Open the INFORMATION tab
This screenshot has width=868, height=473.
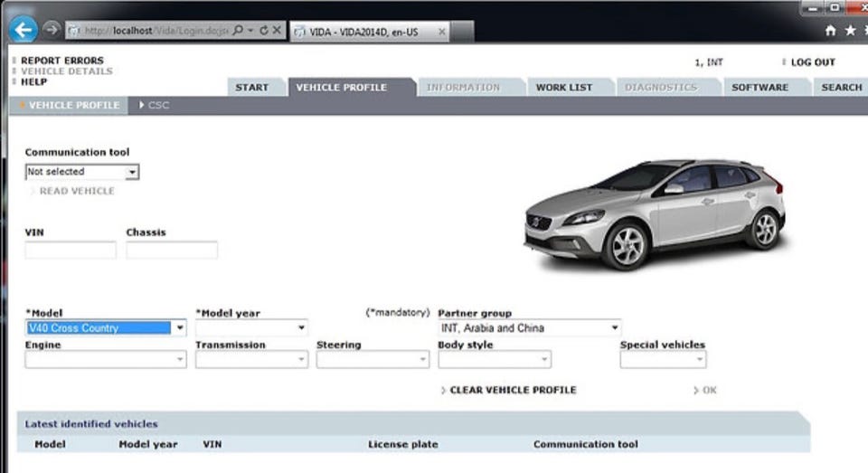pyautogui.click(x=463, y=88)
